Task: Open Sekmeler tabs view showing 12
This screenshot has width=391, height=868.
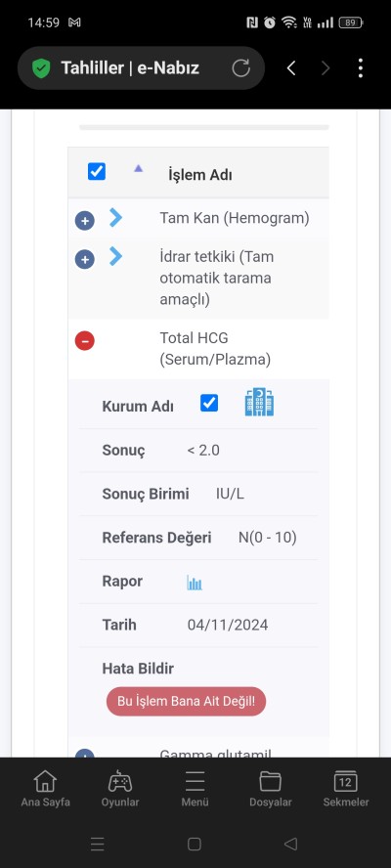Action: [346, 788]
